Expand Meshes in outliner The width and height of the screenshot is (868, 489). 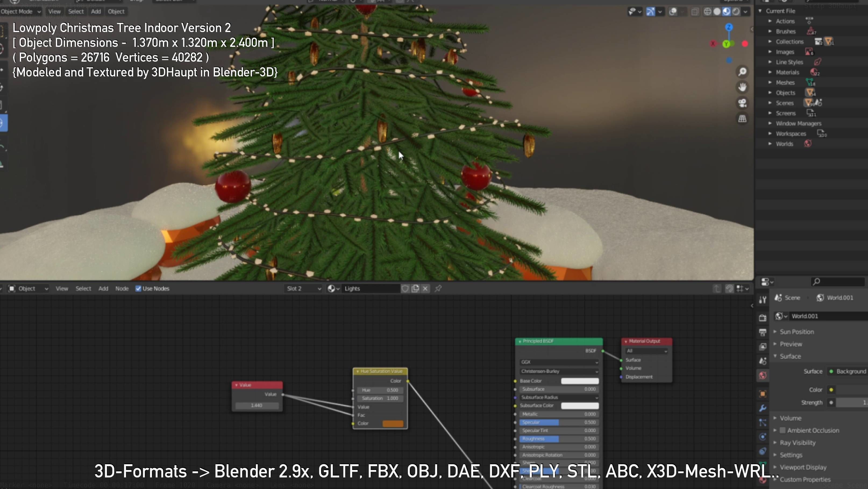(770, 82)
